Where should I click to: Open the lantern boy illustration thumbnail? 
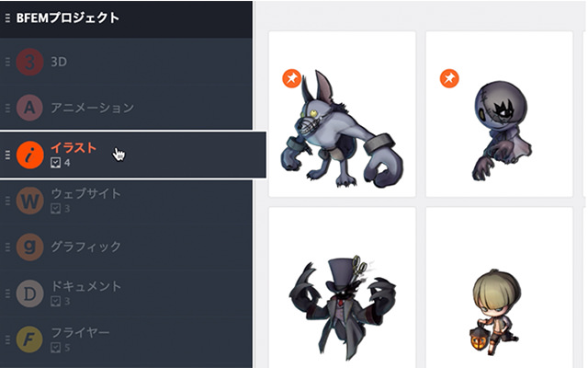[499, 288]
